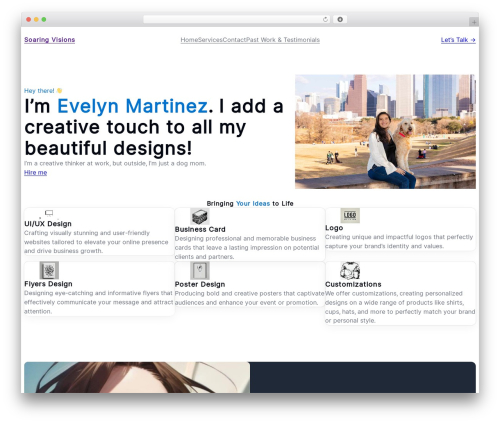Click the Poster Design icon
The width and height of the screenshot is (500, 423).
click(x=200, y=271)
